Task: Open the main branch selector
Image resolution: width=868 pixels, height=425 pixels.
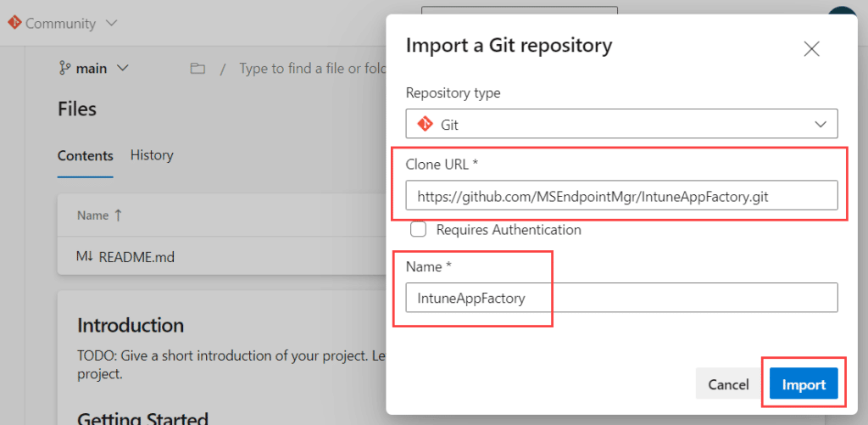Action: click(93, 68)
